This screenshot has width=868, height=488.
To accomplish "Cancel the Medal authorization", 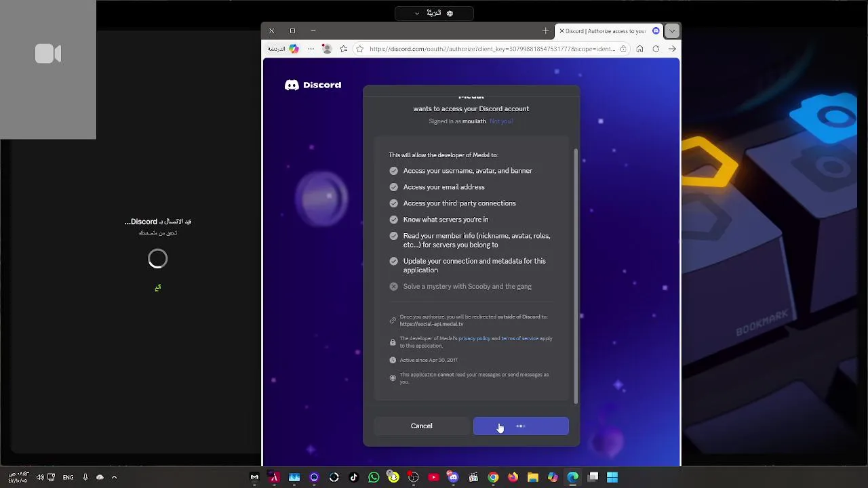I will tap(421, 426).
